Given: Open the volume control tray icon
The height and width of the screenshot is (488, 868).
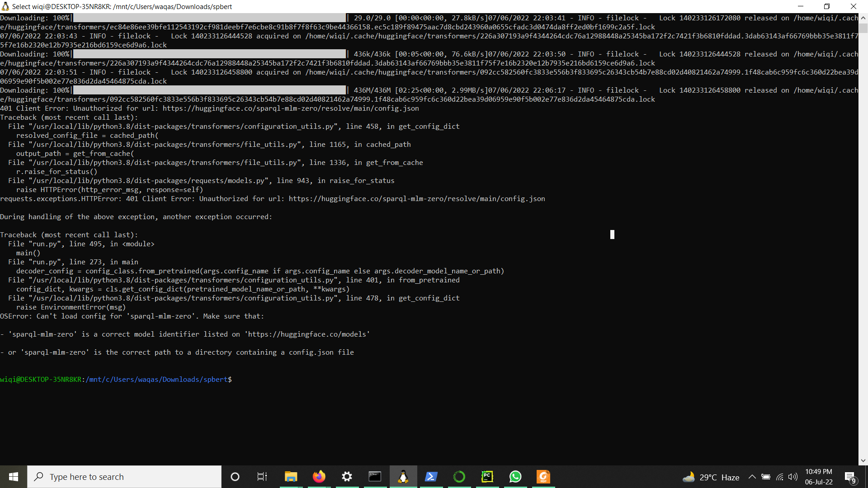Looking at the screenshot, I should click(x=793, y=477).
